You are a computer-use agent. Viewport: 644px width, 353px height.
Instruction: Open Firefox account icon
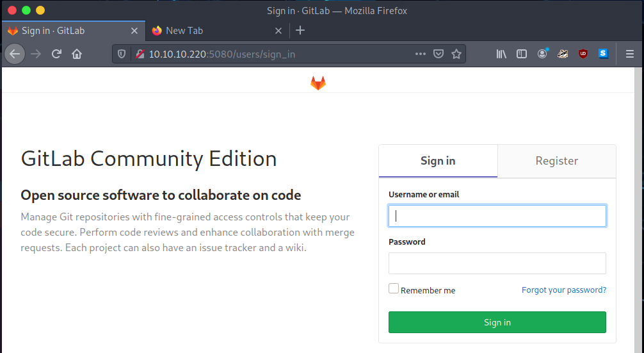tap(542, 54)
